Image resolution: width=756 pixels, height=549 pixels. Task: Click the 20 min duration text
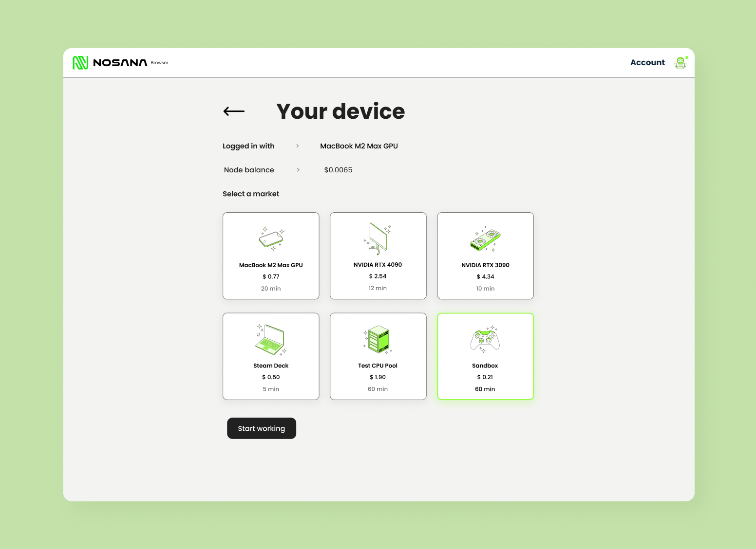click(271, 289)
